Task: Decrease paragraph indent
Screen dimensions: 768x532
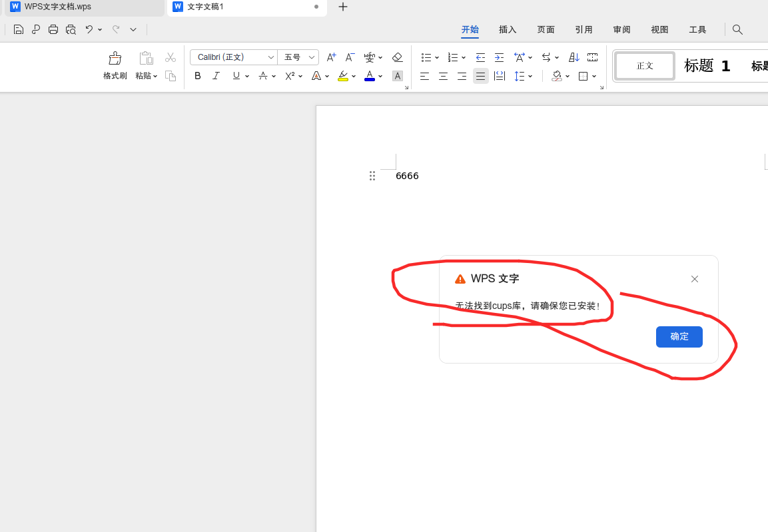Action: pos(480,57)
